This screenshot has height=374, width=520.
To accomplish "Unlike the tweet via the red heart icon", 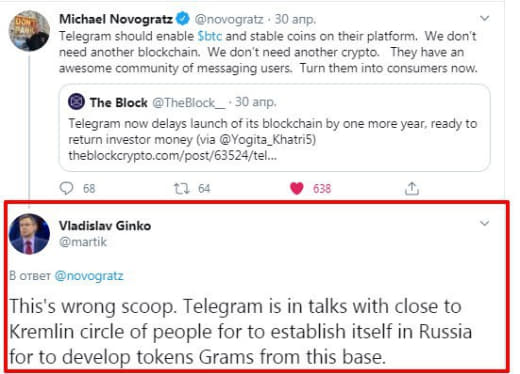I will click(x=297, y=188).
